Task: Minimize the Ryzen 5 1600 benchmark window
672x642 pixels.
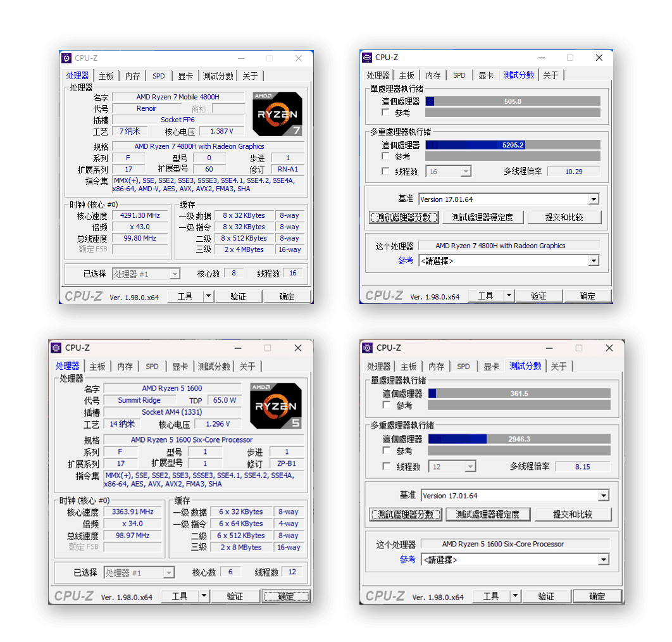Action: 549,348
